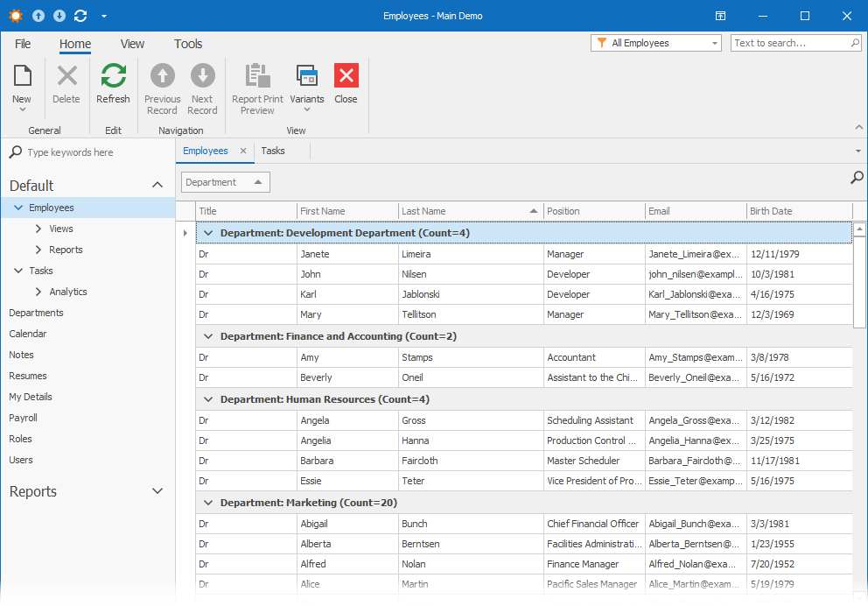Open the Variants view options
The width and height of the screenshot is (868, 606).
click(306, 88)
